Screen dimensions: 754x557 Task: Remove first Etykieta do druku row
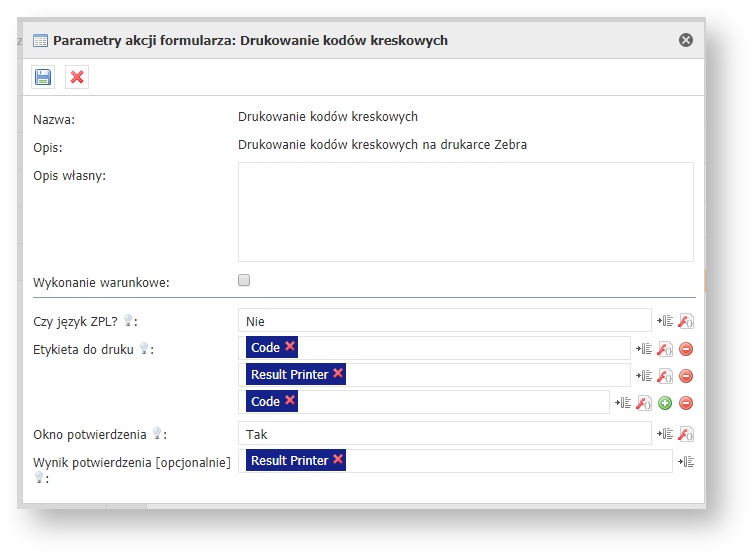coord(686,349)
